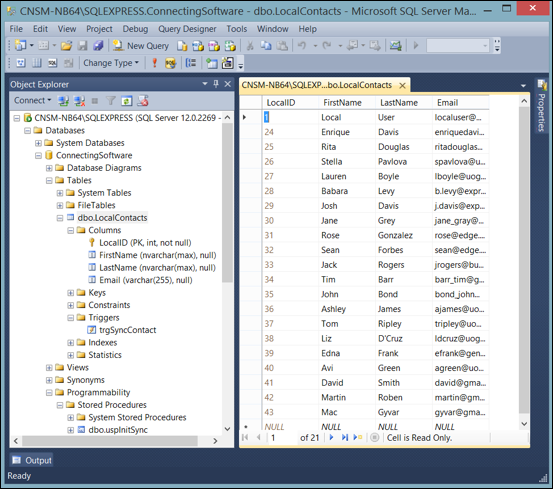Move to new record in navigator
553x489 pixels.
(x=358, y=438)
